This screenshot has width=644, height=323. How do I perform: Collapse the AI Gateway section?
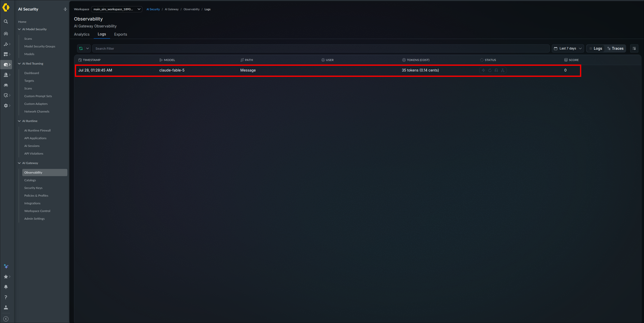19,163
